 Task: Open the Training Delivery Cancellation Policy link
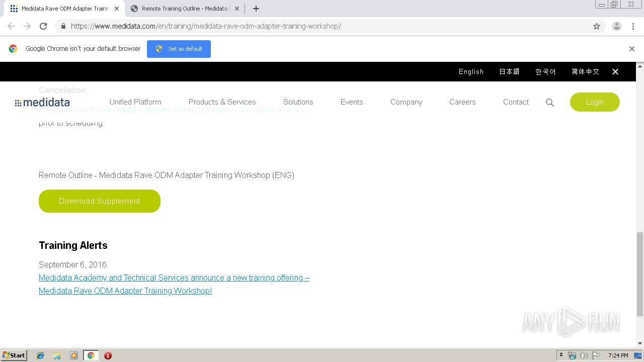(205, 110)
